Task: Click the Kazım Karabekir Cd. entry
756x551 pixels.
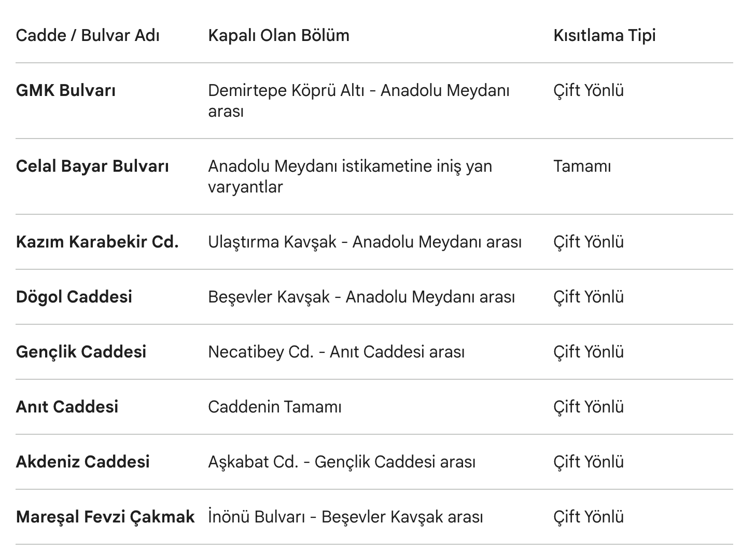Action: (97, 242)
